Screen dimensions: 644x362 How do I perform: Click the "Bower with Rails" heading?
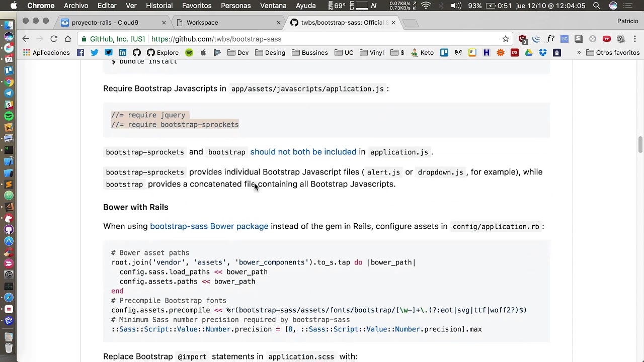point(136,207)
